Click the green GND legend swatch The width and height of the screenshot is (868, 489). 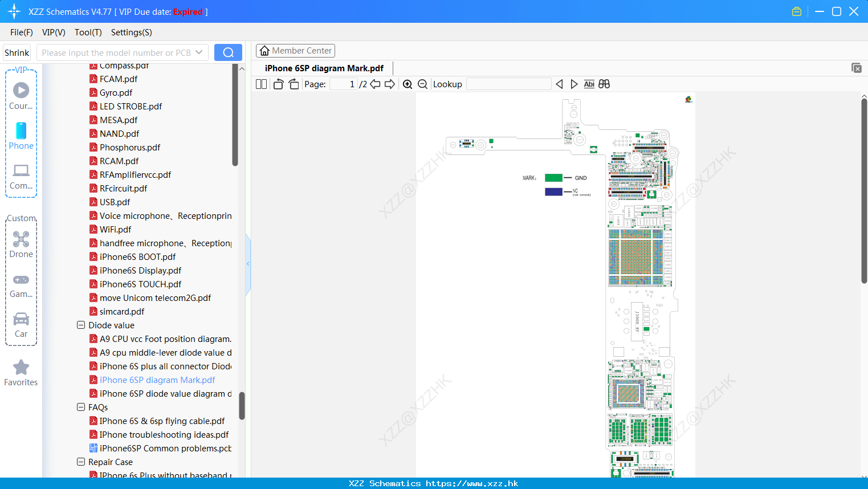(x=553, y=178)
